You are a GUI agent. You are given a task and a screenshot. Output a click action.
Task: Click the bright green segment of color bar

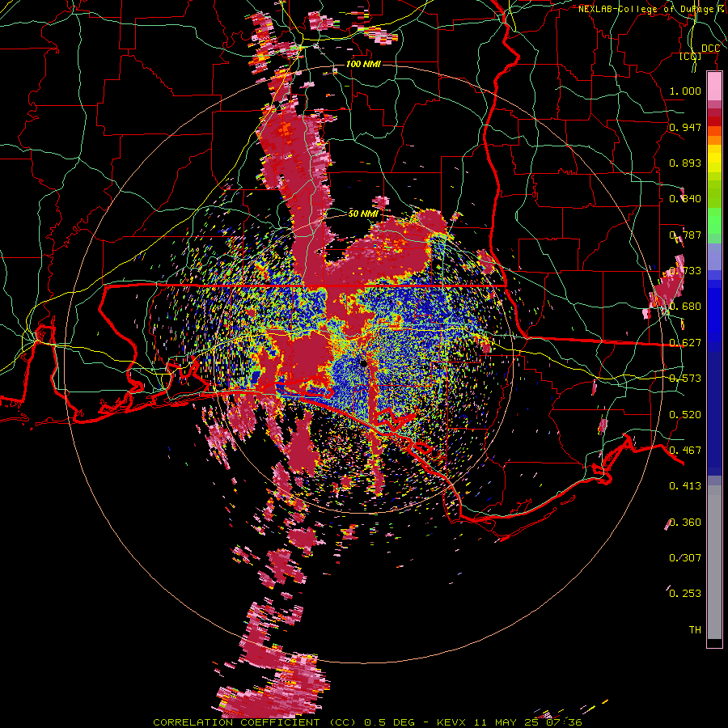714,221
